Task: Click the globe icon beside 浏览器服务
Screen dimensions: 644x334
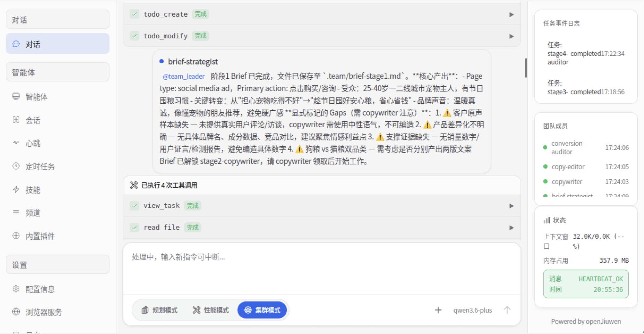Action: [x=16, y=312]
